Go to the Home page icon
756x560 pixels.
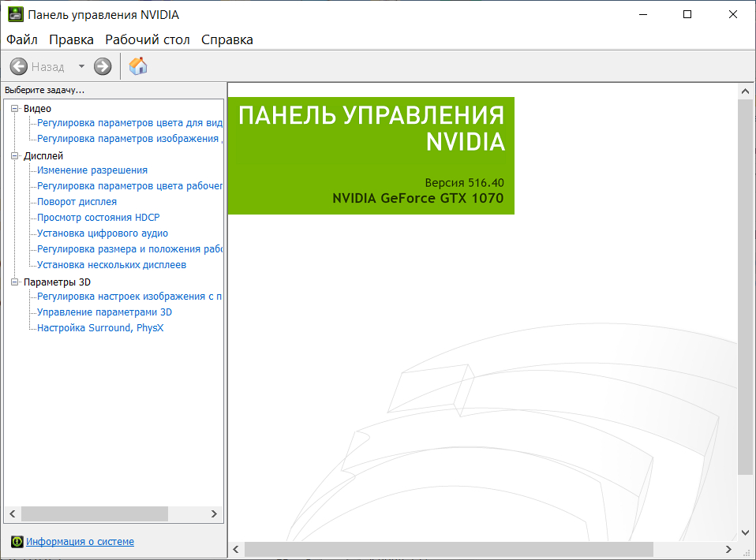(138, 66)
